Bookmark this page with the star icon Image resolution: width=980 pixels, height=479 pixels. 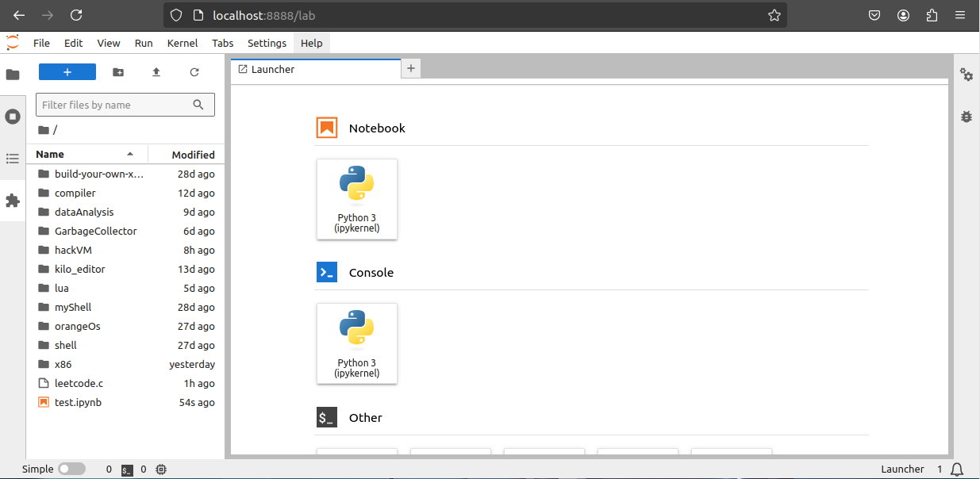click(x=774, y=15)
